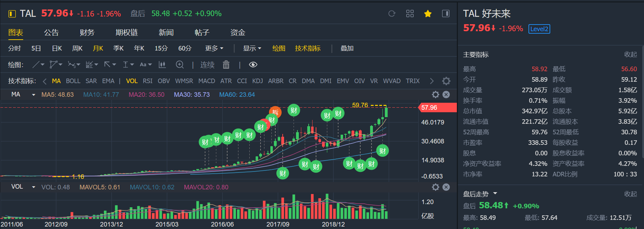Select the candlestick chart drawing icon
This screenshot has width=644, height=229.
(x=162, y=65)
